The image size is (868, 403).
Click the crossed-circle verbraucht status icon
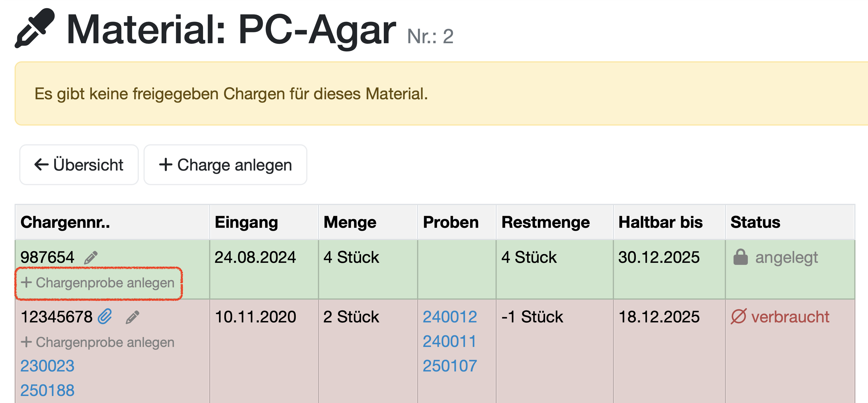click(x=738, y=317)
